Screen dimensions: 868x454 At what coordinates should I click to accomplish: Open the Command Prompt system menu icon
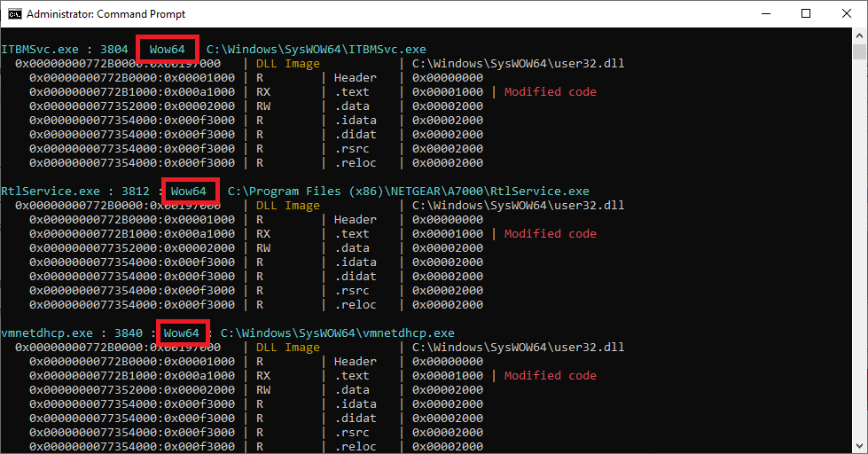(14, 14)
